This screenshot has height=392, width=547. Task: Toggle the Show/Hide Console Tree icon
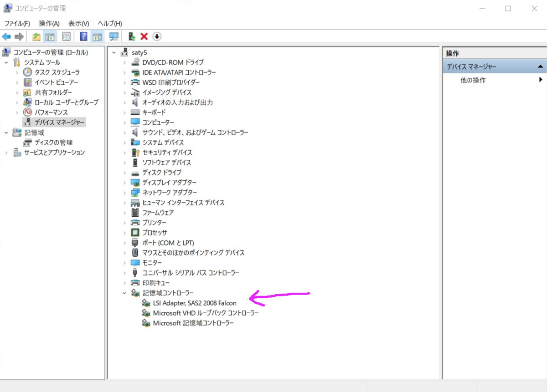(x=50, y=36)
